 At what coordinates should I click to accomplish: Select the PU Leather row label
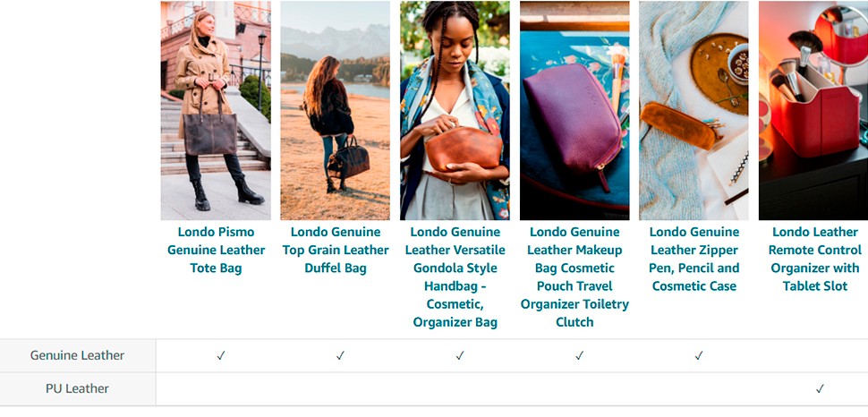(x=78, y=388)
